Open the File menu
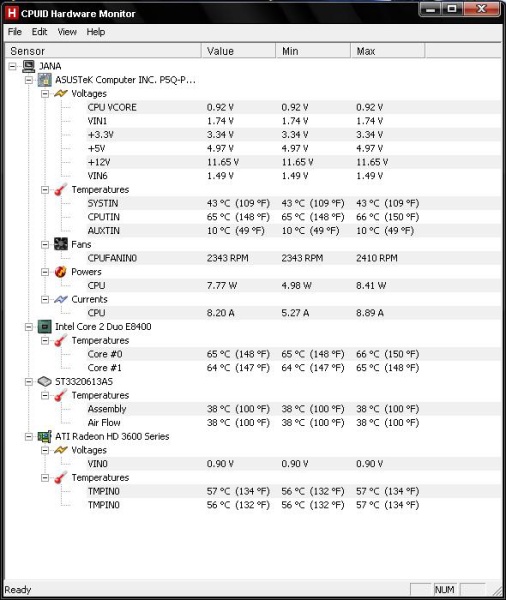This screenshot has height=600, width=506. (x=15, y=32)
